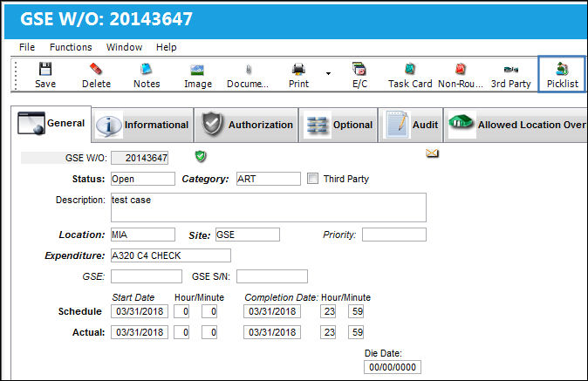
Task: Switch to the Allowed Location Override tab
Action: [516, 125]
